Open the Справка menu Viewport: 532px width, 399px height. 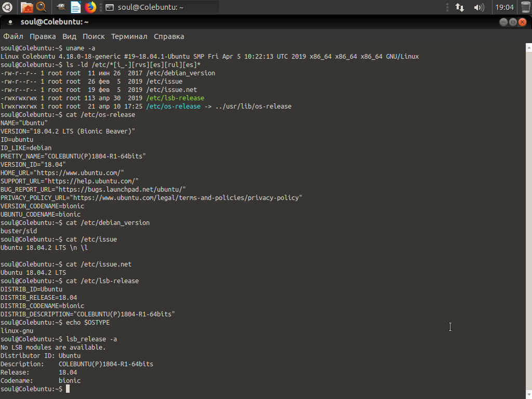tap(169, 36)
